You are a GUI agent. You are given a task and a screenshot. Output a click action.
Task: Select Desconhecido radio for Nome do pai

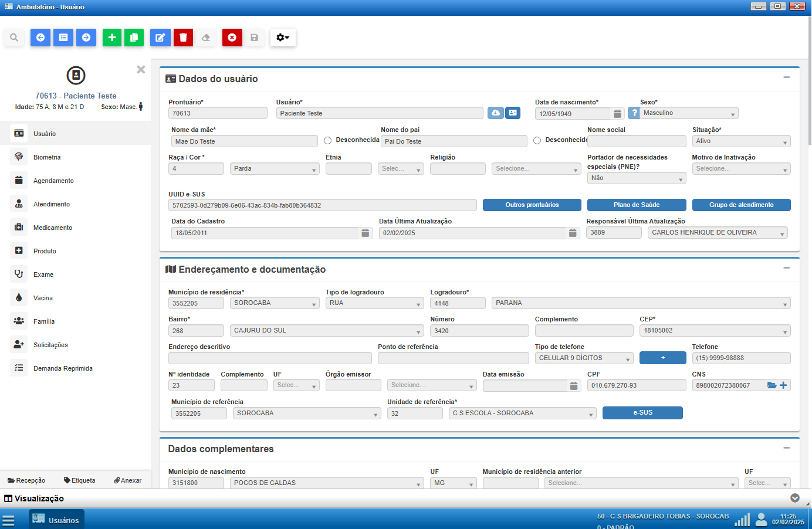(x=537, y=141)
